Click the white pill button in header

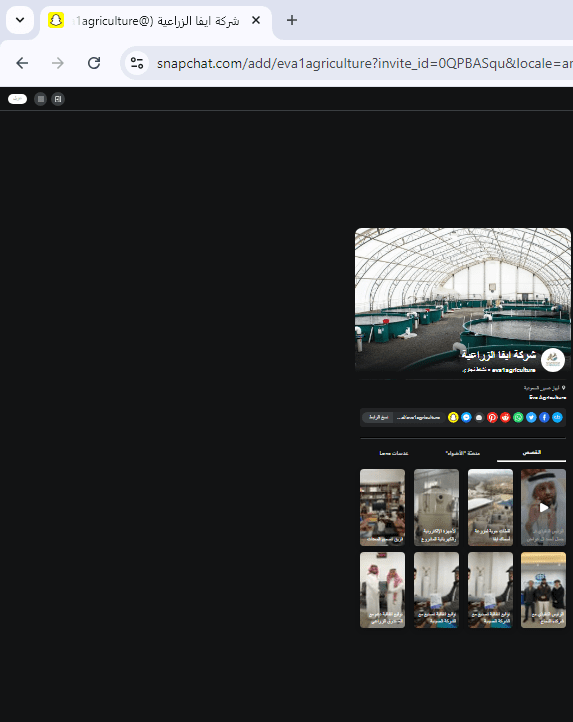(x=18, y=99)
